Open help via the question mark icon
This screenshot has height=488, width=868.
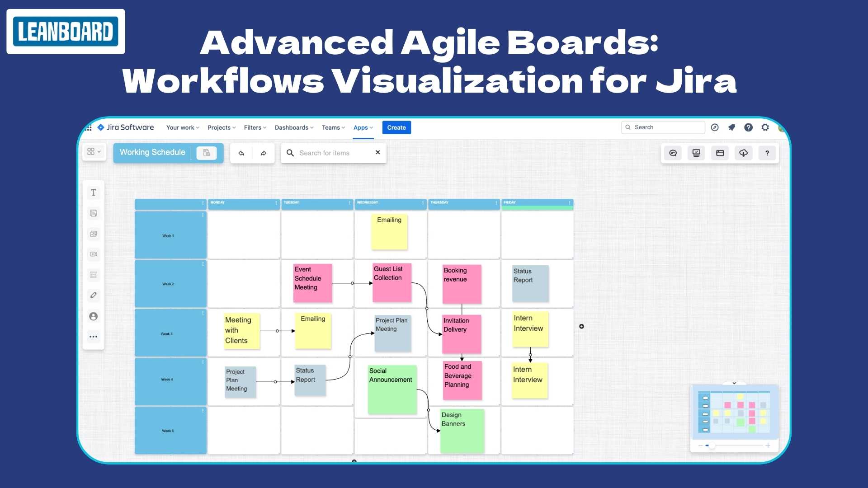pyautogui.click(x=767, y=153)
